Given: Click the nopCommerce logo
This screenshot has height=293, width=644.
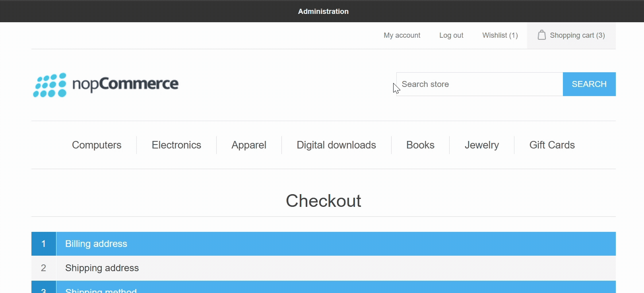Looking at the screenshot, I should click(106, 85).
